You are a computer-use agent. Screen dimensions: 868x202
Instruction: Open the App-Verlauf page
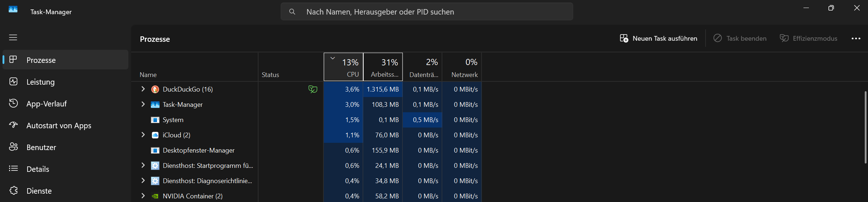66,104
